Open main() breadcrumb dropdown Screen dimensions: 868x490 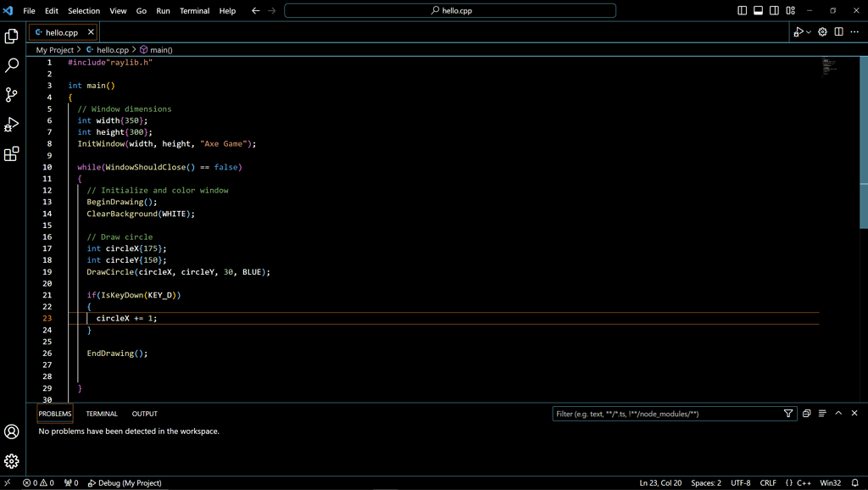[160, 50]
